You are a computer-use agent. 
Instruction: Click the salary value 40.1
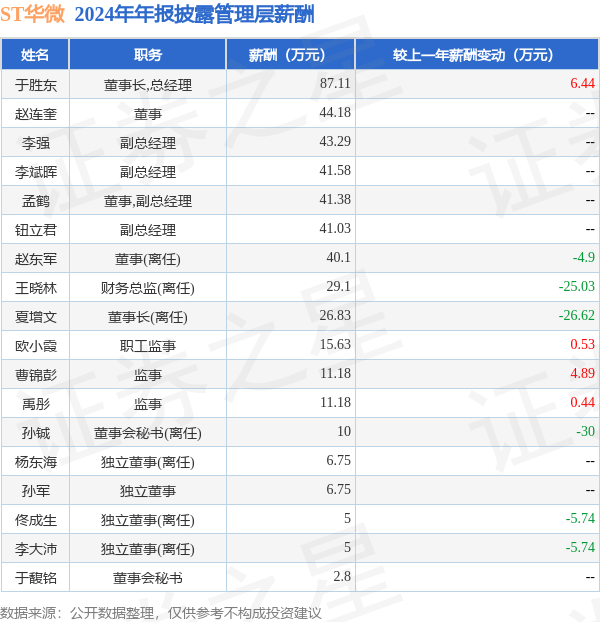(338, 257)
